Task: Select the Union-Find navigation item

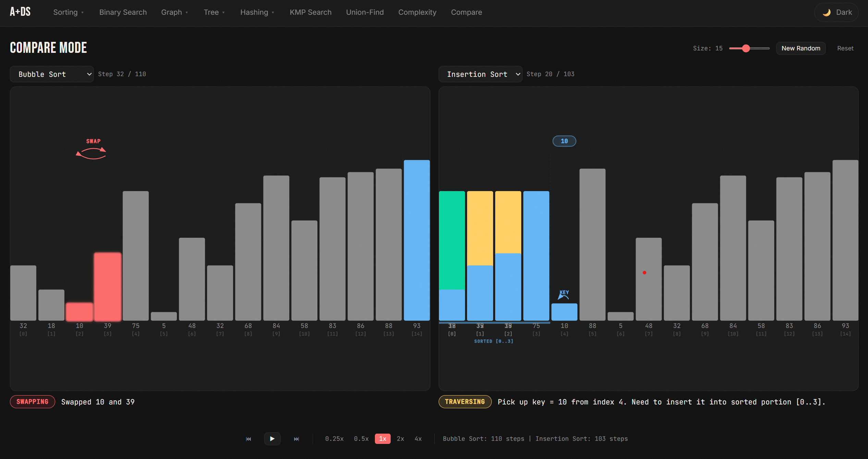Action: 365,12
